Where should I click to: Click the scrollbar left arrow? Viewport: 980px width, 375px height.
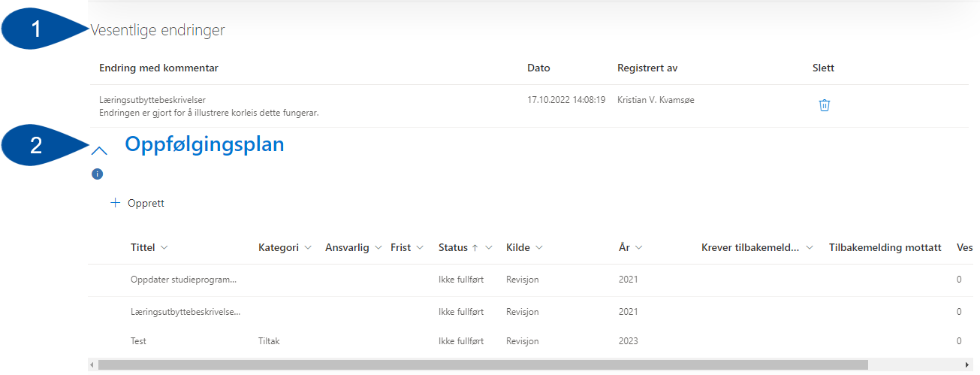coord(92,365)
